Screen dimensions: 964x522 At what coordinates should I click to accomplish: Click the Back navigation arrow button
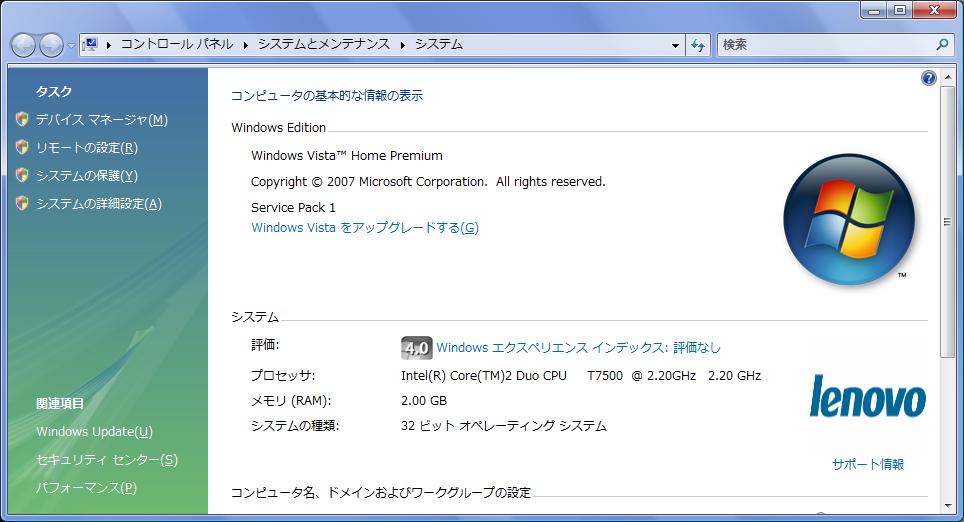(23, 45)
